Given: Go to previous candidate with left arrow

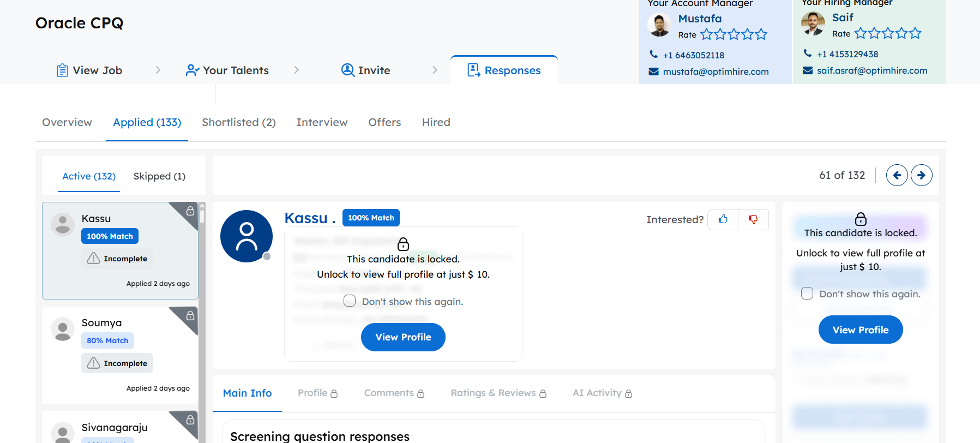Looking at the screenshot, I should (897, 175).
